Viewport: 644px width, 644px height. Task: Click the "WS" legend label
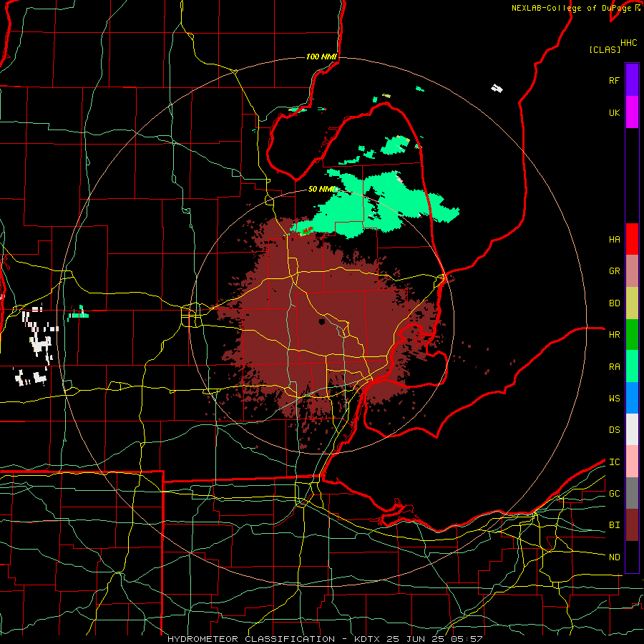614,399
